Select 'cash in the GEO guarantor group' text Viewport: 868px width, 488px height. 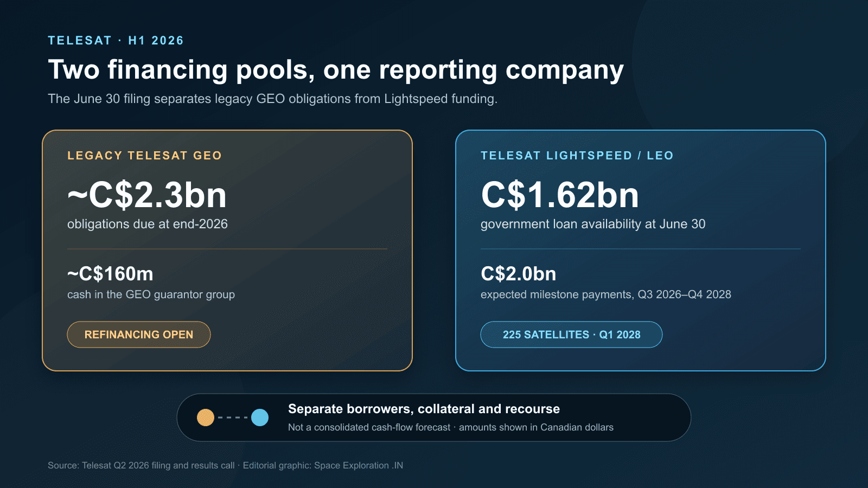[151, 294]
